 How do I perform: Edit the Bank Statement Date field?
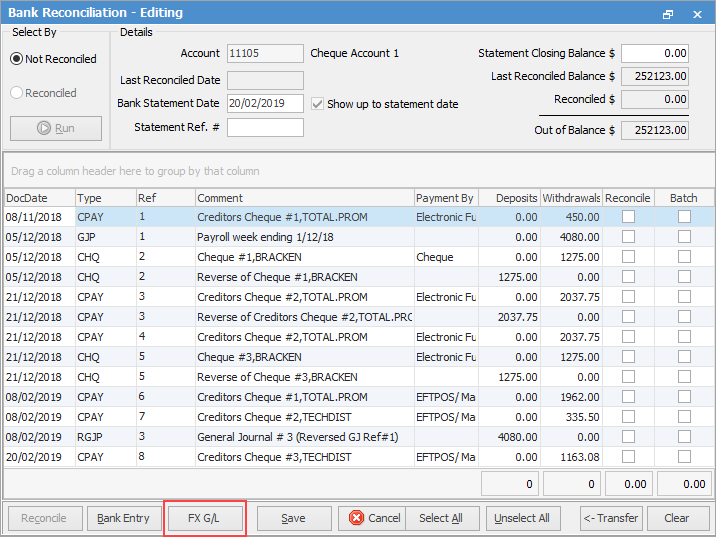point(265,103)
